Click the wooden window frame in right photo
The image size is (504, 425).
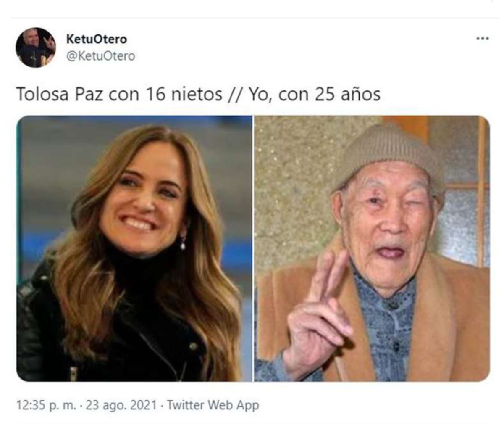[482, 189]
